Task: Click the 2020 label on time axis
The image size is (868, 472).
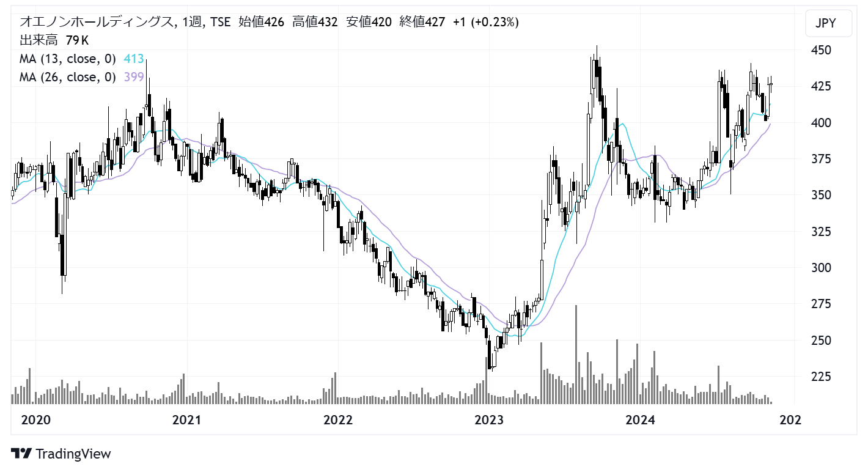Action: coord(35,420)
